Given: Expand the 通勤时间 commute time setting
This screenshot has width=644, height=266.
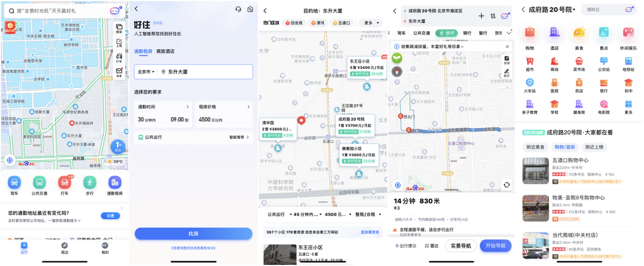Looking at the screenshot, I should 164,113.
